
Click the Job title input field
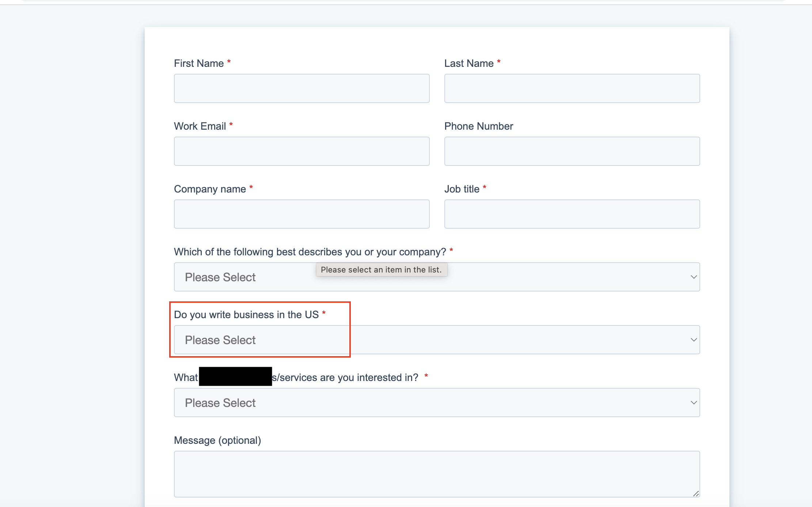(x=572, y=214)
